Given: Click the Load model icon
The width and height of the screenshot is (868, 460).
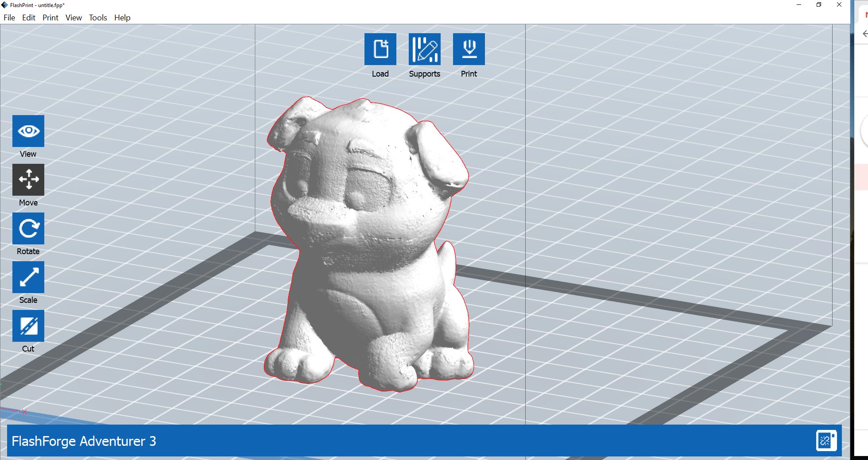Looking at the screenshot, I should pyautogui.click(x=380, y=49).
